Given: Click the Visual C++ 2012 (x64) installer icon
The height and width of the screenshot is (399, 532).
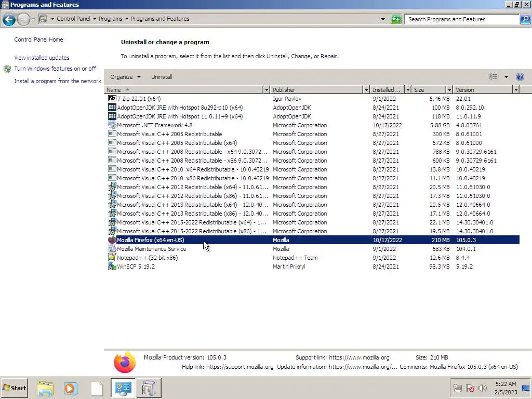Looking at the screenshot, I should pyautogui.click(x=112, y=187).
